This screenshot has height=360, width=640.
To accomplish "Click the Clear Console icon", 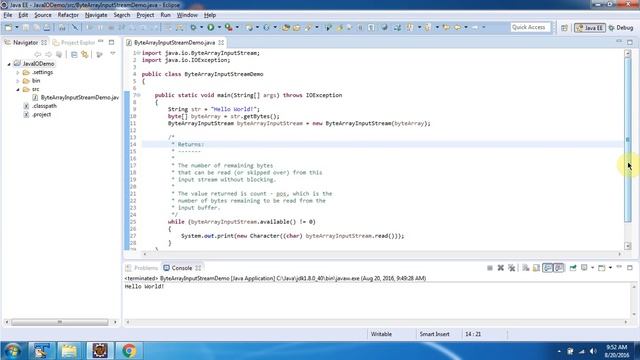I will pyautogui.click(x=526, y=268).
